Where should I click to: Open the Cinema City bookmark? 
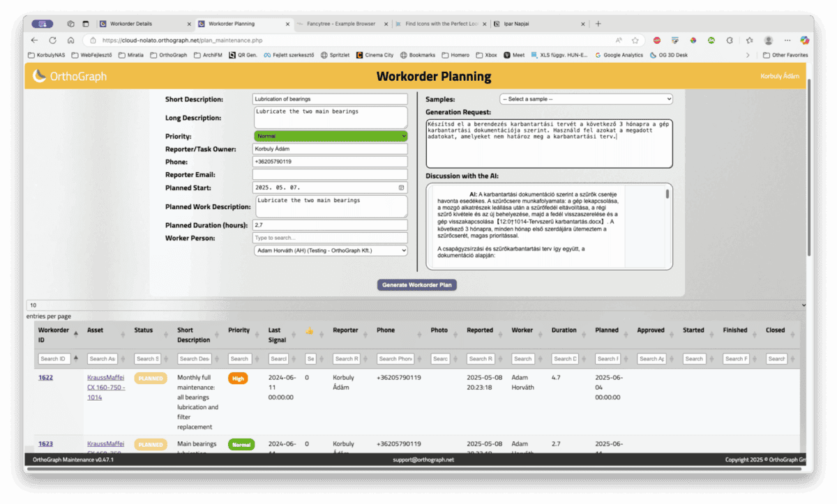pyautogui.click(x=375, y=55)
